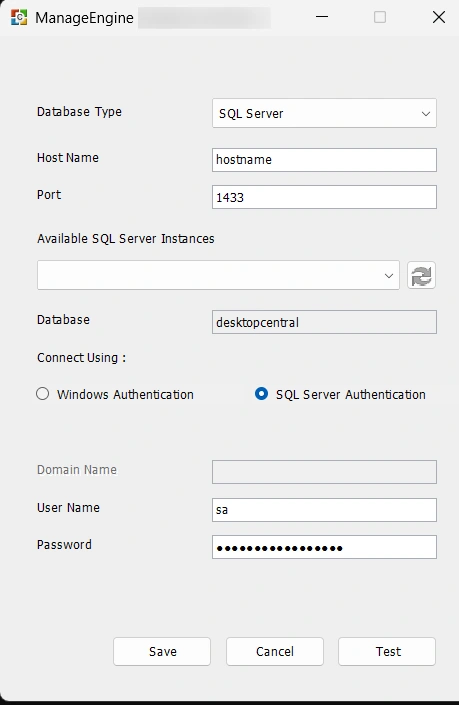This screenshot has width=459, height=705.
Task: Click the User Name label
Action: (68, 508)
